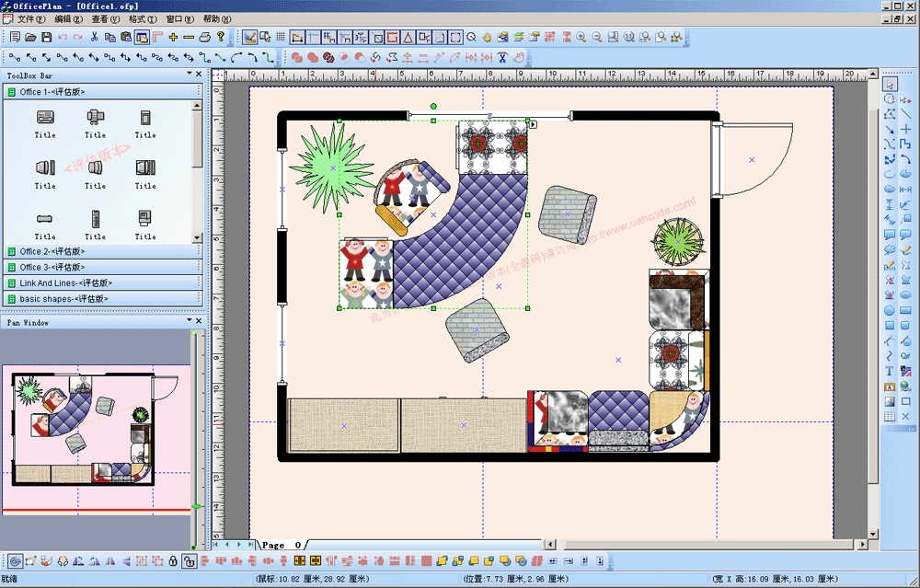Viewport: 920px width, 588px height.
Task: Click the Print icon in toolbar
Action: [205, 38]
